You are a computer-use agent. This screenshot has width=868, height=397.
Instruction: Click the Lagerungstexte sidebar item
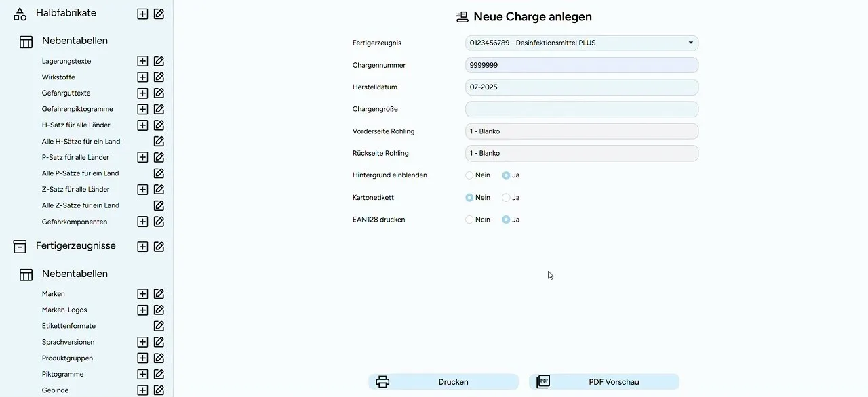coord(66,61)
